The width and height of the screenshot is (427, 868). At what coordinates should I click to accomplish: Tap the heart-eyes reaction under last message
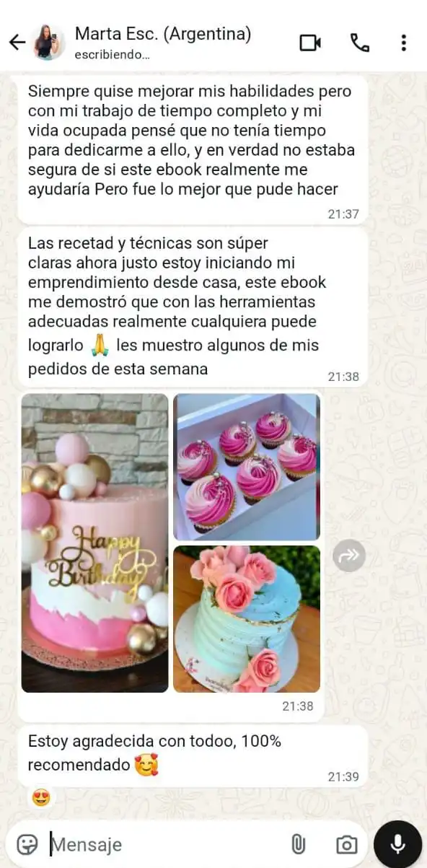click(x=41, y=797)
